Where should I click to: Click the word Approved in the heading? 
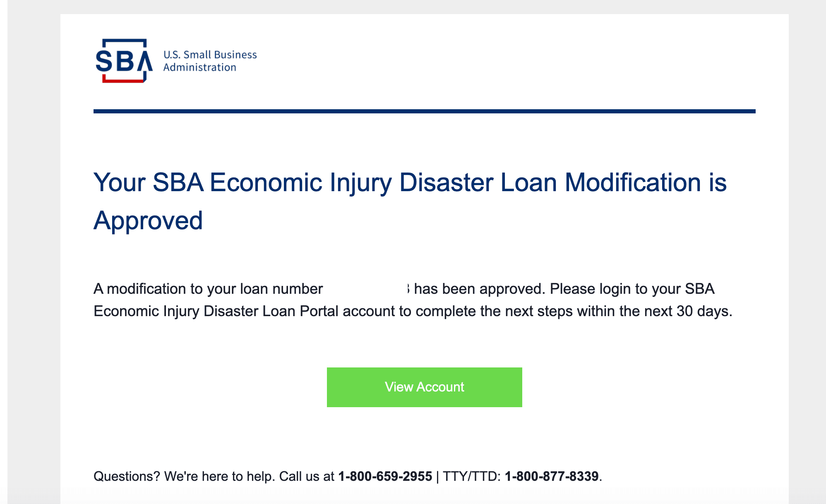148,221
